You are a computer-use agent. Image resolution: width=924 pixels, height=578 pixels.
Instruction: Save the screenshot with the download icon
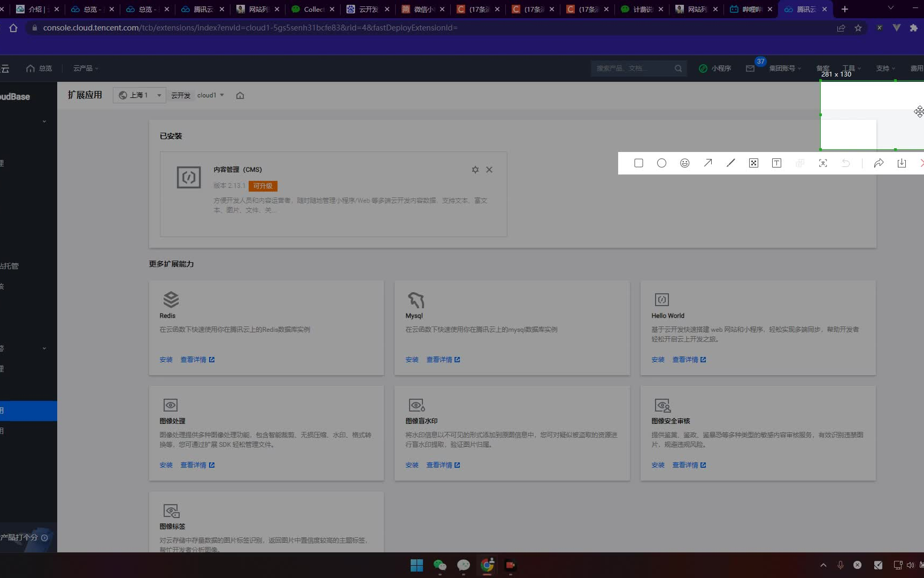coord(902,163)
